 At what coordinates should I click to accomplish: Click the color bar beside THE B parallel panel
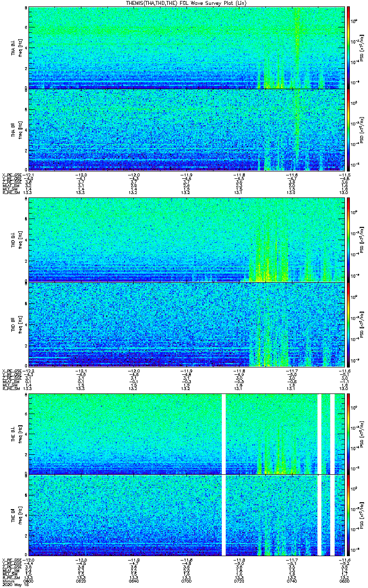[x=349, y=515]
